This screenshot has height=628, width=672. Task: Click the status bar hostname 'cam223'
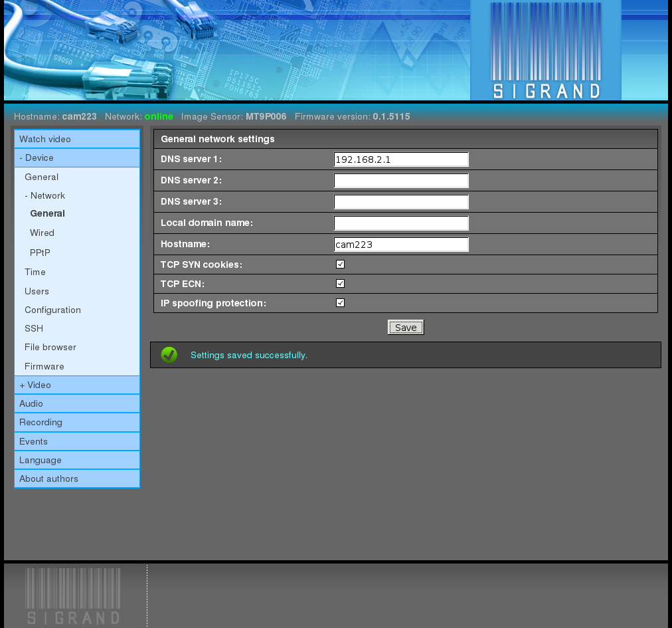(79, 116)
